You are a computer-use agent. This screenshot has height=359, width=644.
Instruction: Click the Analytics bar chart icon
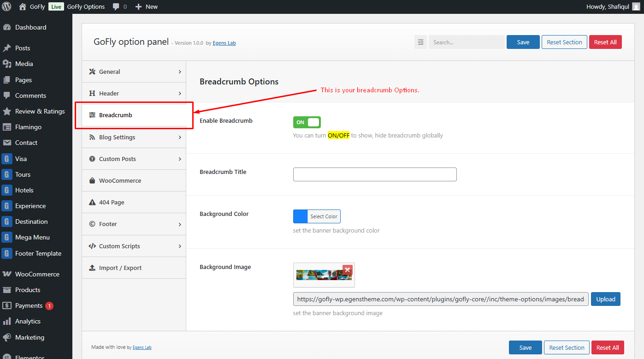coord(7,321)
